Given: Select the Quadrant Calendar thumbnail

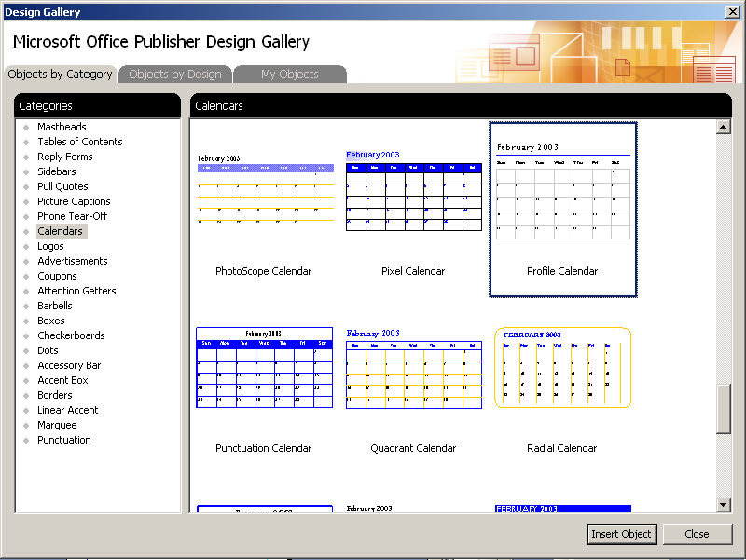Looking at the screenshot, I should pos(413,368).
